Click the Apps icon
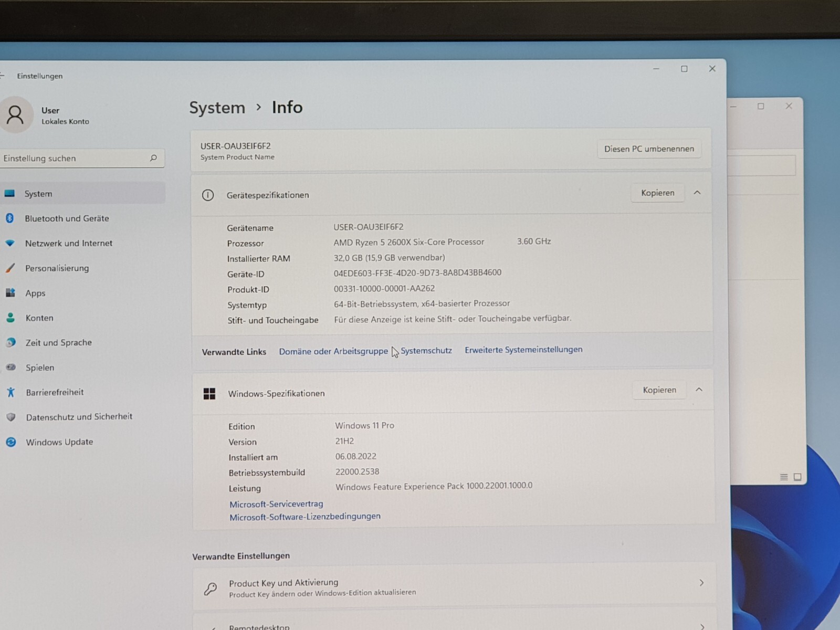 pos(10,293)
